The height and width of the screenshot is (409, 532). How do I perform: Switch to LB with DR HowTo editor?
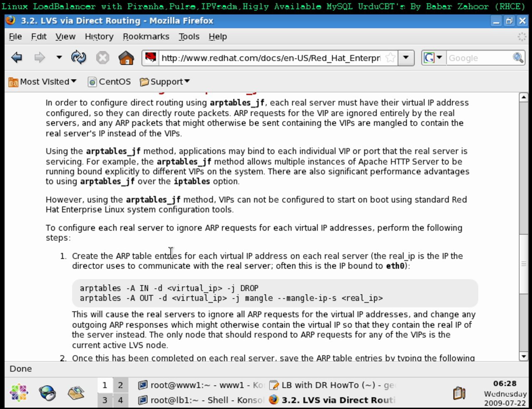click(x=333, y=385)
